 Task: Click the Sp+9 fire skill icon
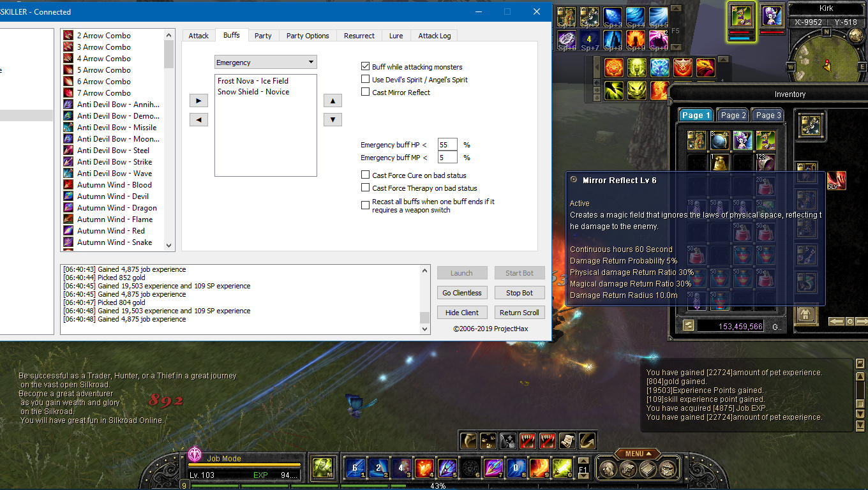coord(636,39)
